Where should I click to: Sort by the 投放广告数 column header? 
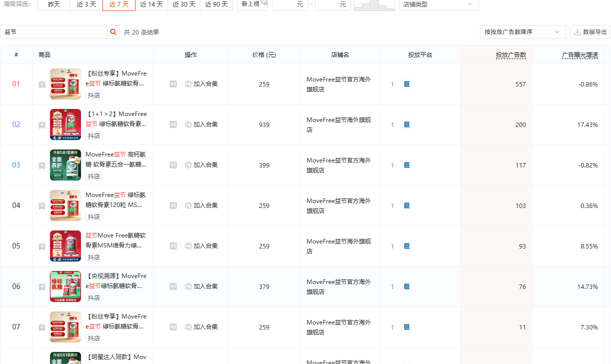(511, 55)
